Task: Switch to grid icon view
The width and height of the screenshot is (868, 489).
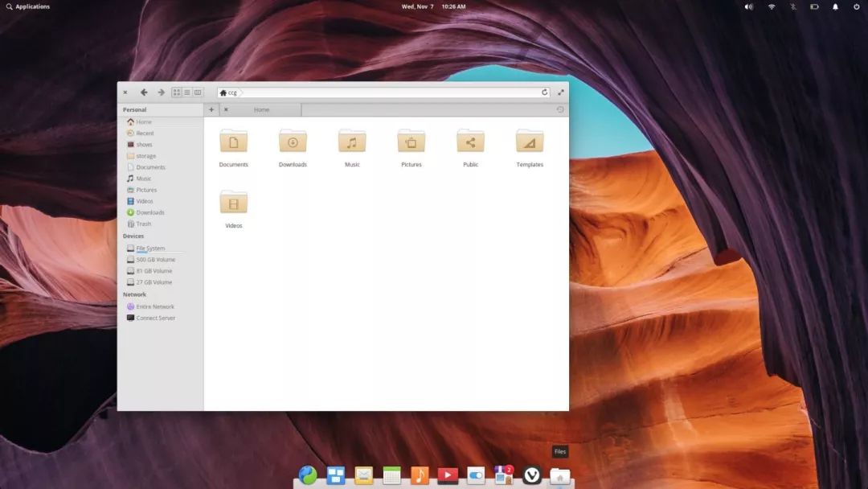Action: click(x=177, y=92)
